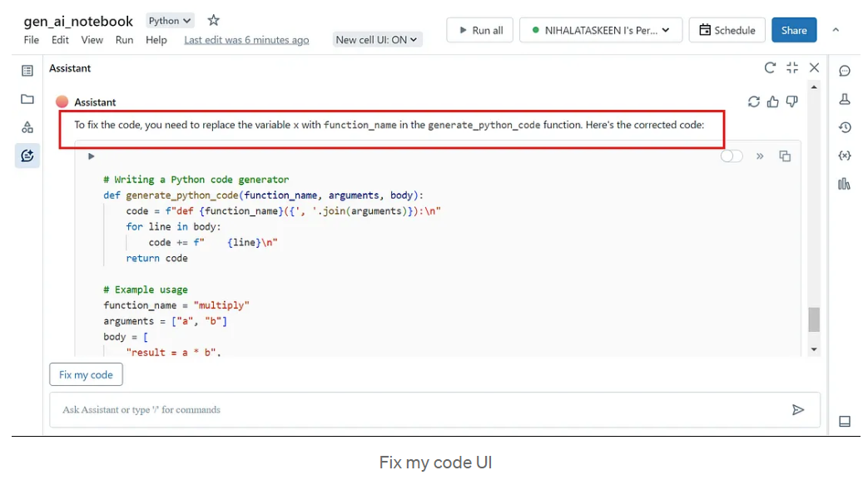Toggle the switch above the code block
Viewport: 868px width, 485px height.
pyautogui.click(x=732, y=156)
